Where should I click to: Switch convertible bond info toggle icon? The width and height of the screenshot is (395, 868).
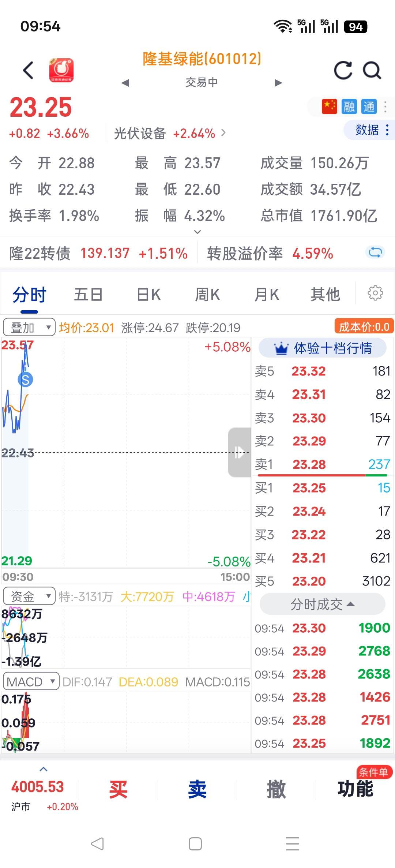coord(375,252)
